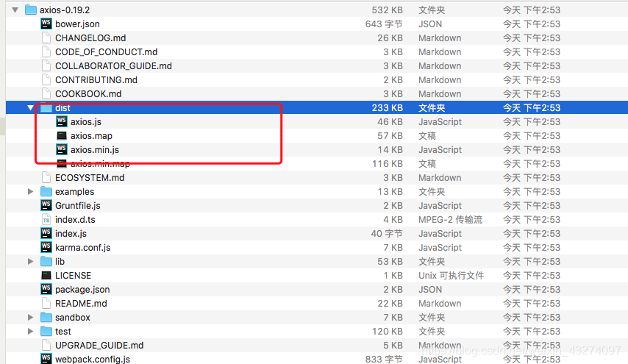Viewport: 628px width, 364px height.
Task: Click the karma.conf.js WebStorm icon
Action: coord(46,248)
